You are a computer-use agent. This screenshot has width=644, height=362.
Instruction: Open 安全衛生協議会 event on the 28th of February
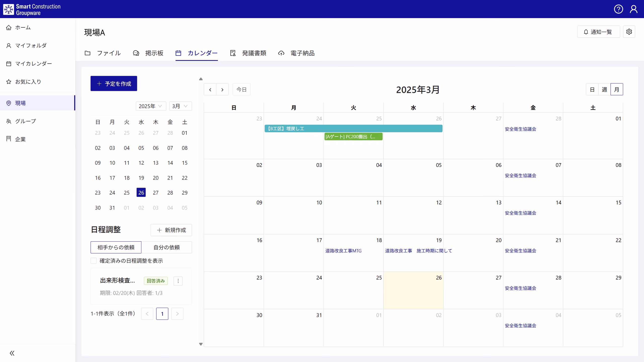tap(520, 129)
